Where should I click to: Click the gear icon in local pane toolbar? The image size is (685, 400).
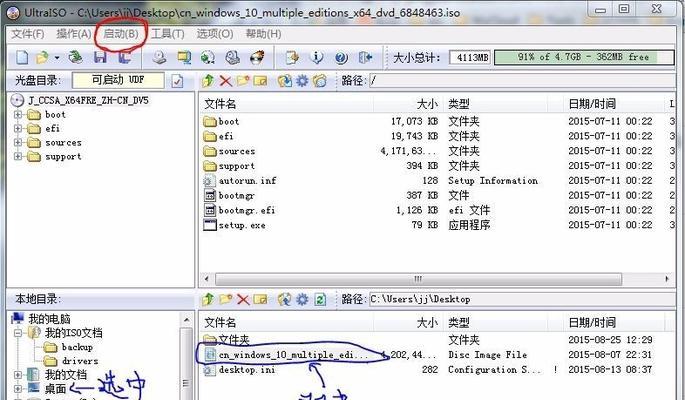click(302, 299)
